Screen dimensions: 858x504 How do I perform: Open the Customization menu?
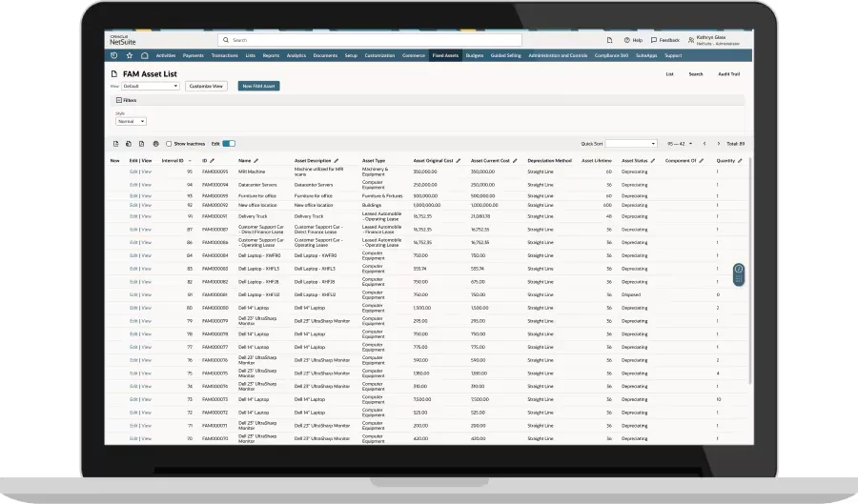point(379,56)
